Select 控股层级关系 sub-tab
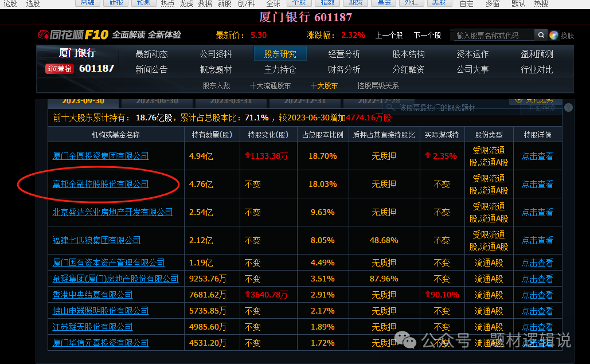The image size is (590, 364). [x=378, y=85]
